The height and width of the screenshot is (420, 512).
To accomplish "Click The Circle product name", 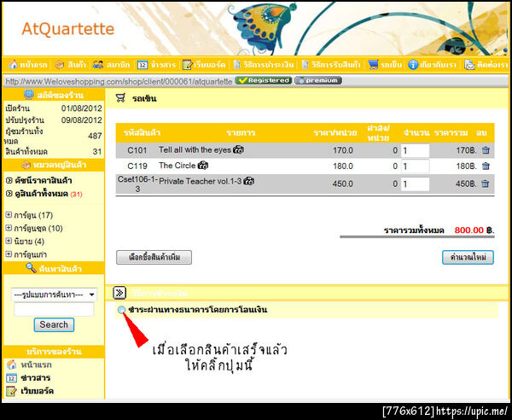I will point(177,166).
